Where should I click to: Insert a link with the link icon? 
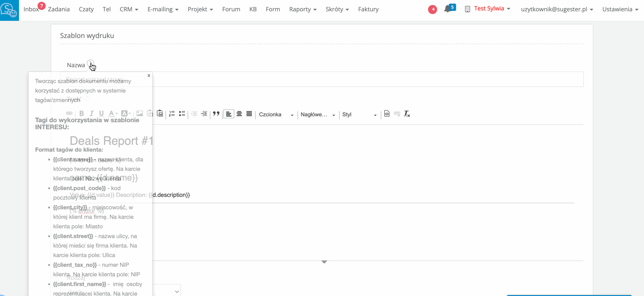69,114
